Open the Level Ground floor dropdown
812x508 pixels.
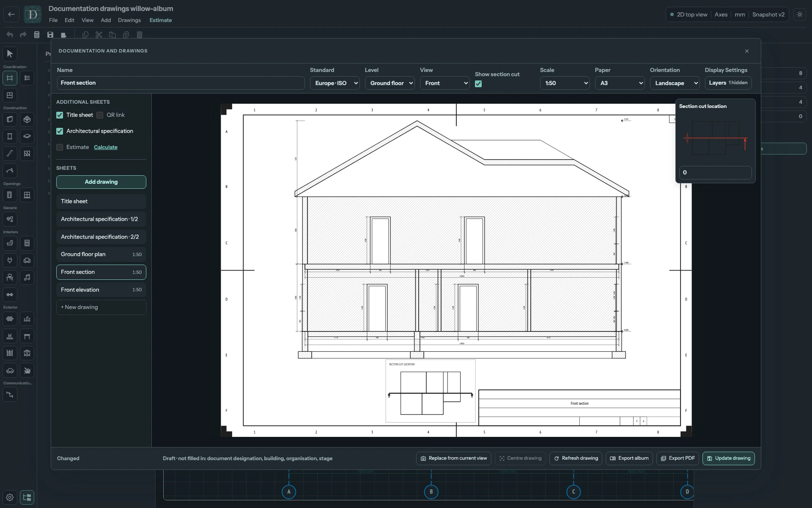click(x=390, y=83)
